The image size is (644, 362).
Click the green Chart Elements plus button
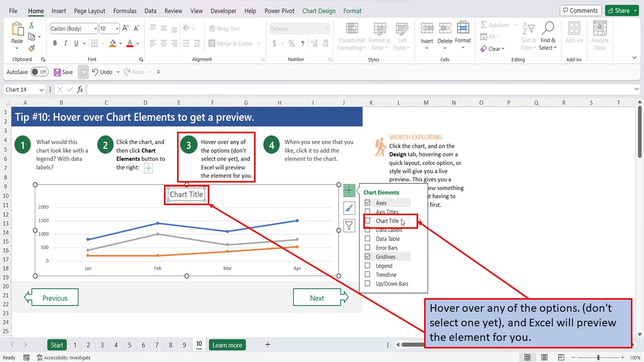[349, 190]
